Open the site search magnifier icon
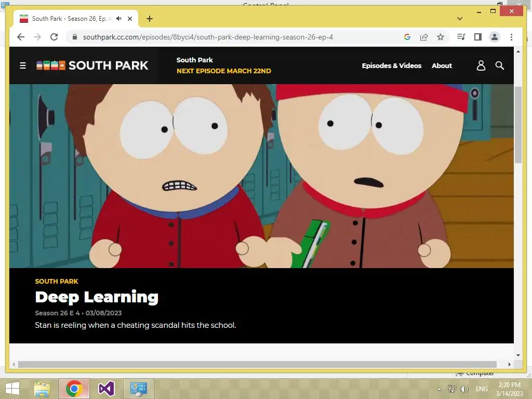The image size is (532, 399). (499, 65)
